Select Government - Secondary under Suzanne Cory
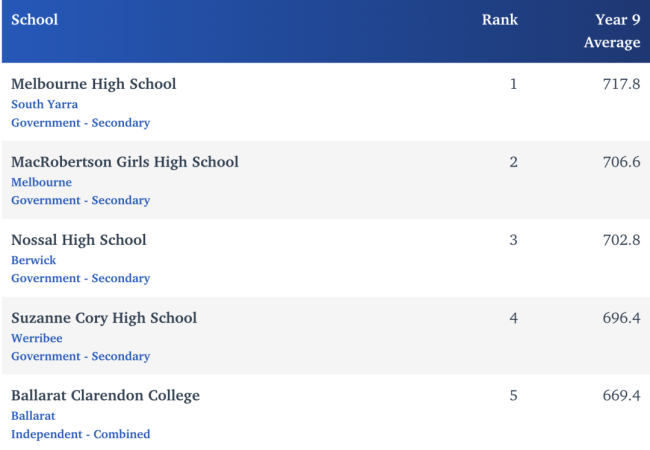 [80, 356]
